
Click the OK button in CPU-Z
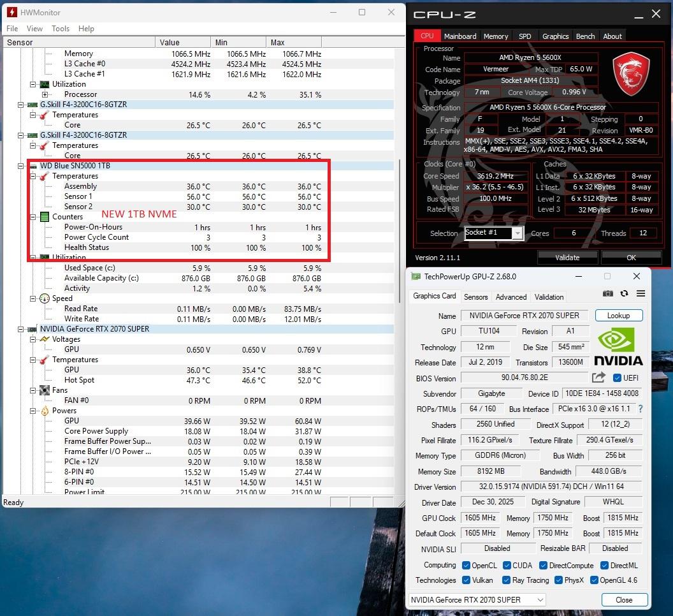coord(631,258)
